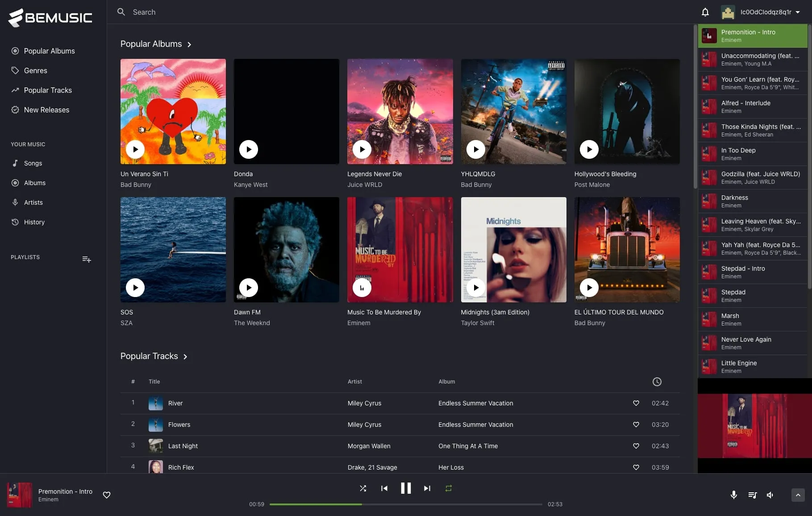Screen dimensions: 812x516
Task: Favorite the track Flowers by Miley Cyrus
Action: click(x=636, y=425)
